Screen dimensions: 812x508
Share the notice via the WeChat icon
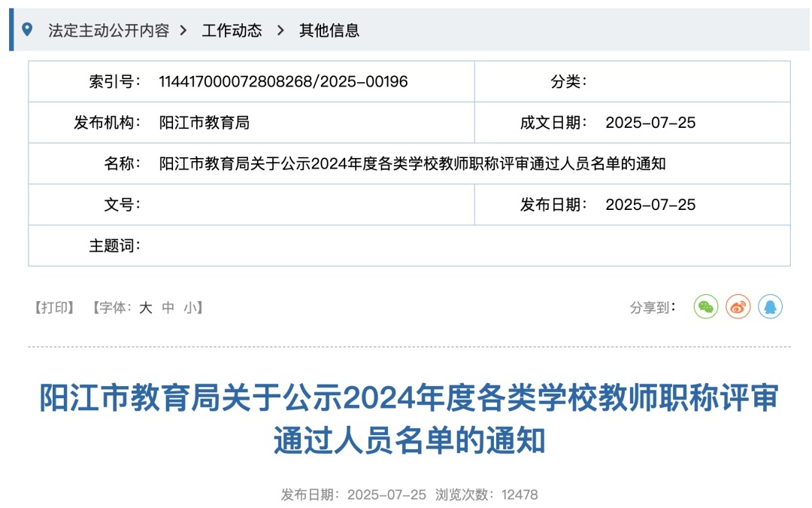[x=705, y=306]
